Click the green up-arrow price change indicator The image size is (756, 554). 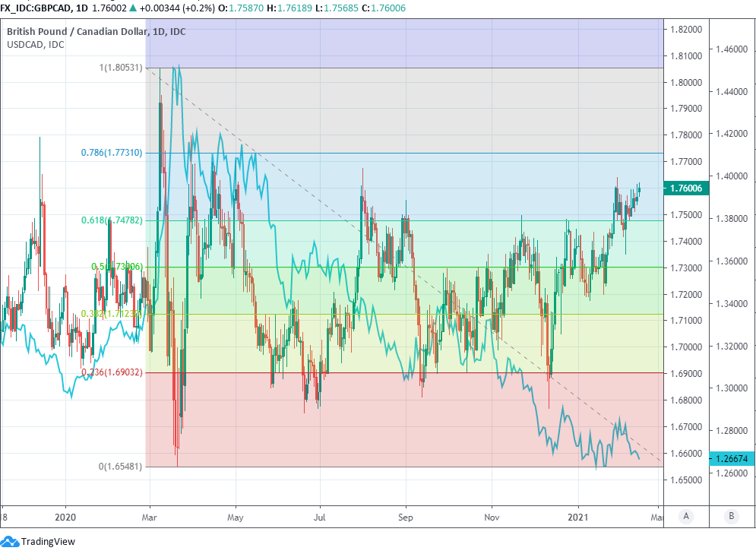(x=135, y=7)
